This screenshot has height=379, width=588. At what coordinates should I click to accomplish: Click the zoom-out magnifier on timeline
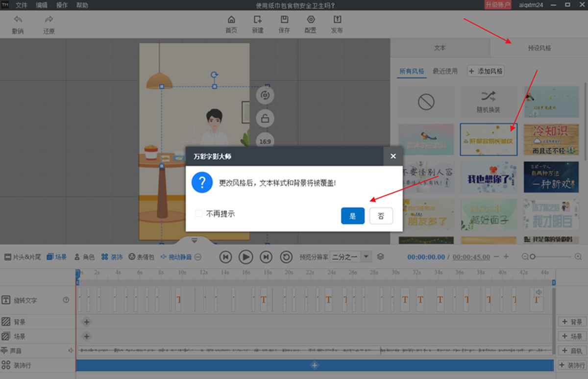525,256
